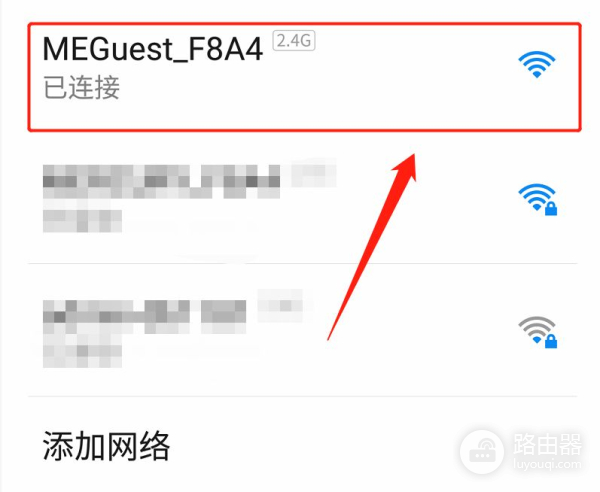Open the luyouqi.com watermark link
This screenshot has width=600, height=492.
click(x=548, y=464)
